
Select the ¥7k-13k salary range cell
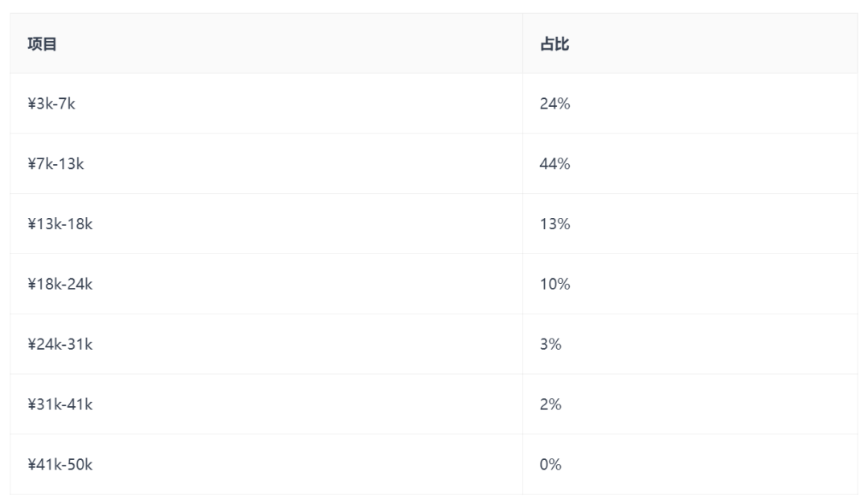pos(55,164)
